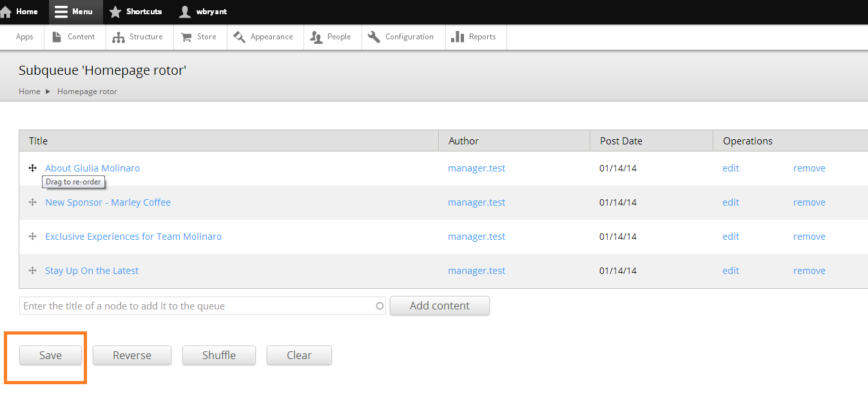Screen dimensions: 868x410
Task: Click manager.test author for Stay Up On the Latest
Action: tap(476, 271)
